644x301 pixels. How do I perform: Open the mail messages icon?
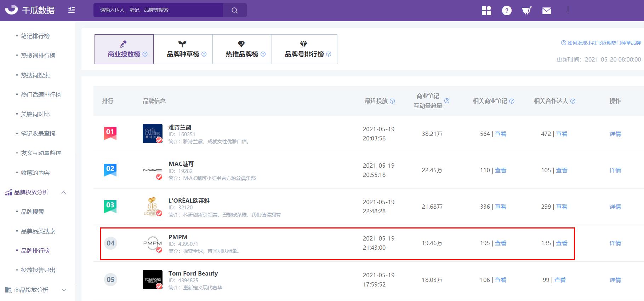pos(547,11)
